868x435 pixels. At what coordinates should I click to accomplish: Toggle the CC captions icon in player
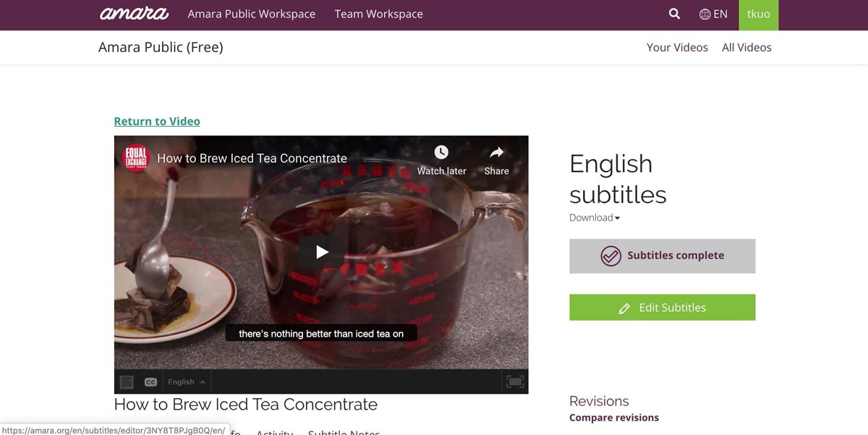pyautogui.click(x=150, y=382)
